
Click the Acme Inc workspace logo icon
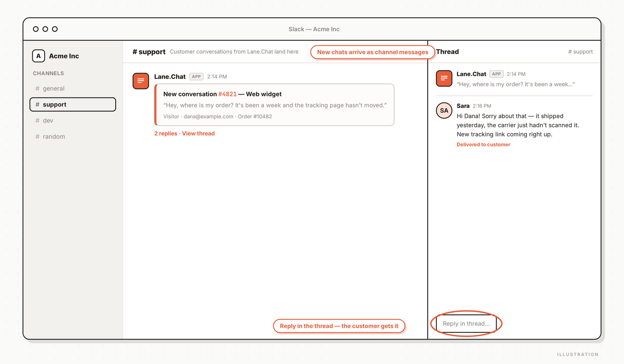(x=39, y=56)
